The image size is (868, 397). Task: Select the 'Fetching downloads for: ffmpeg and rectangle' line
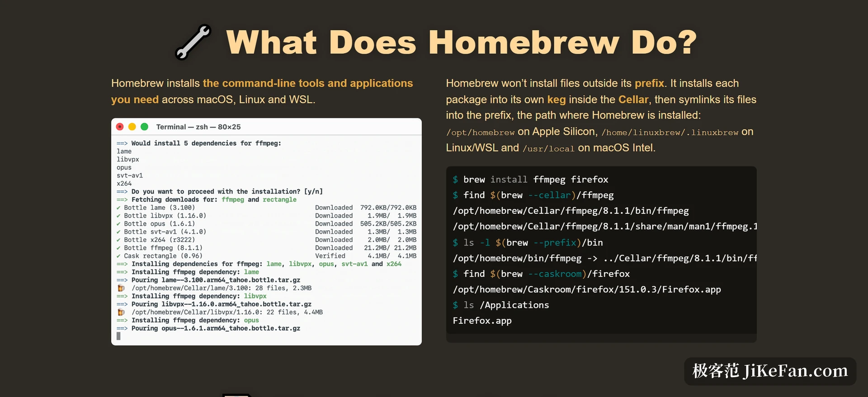[x=207, y=200]
